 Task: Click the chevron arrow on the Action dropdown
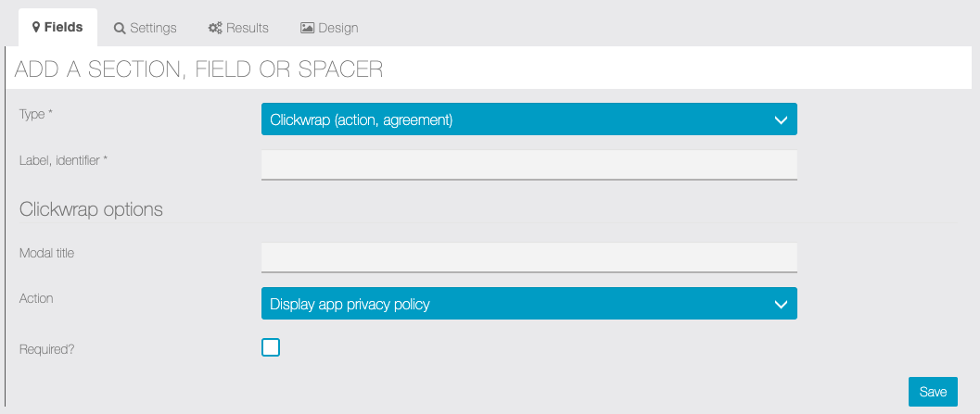[781, 304]
